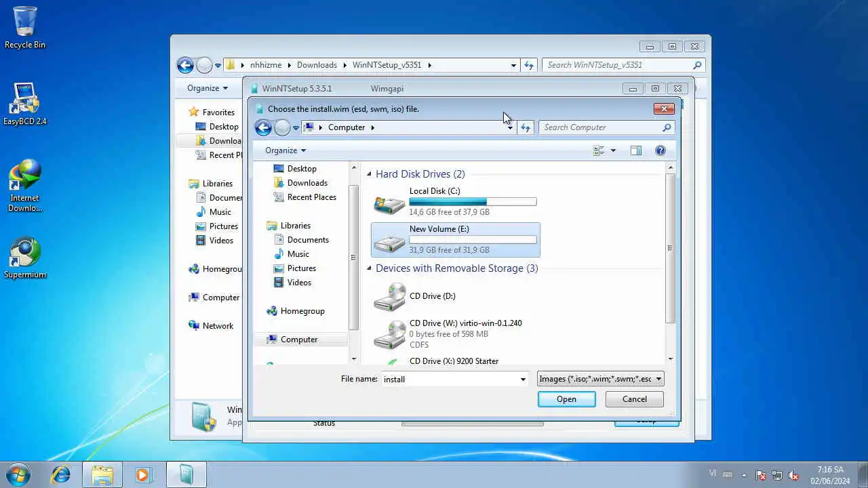Open the Organize menu in file dialog
The width and height of the screenshot is (868, 488).
[x=285, y=150]
